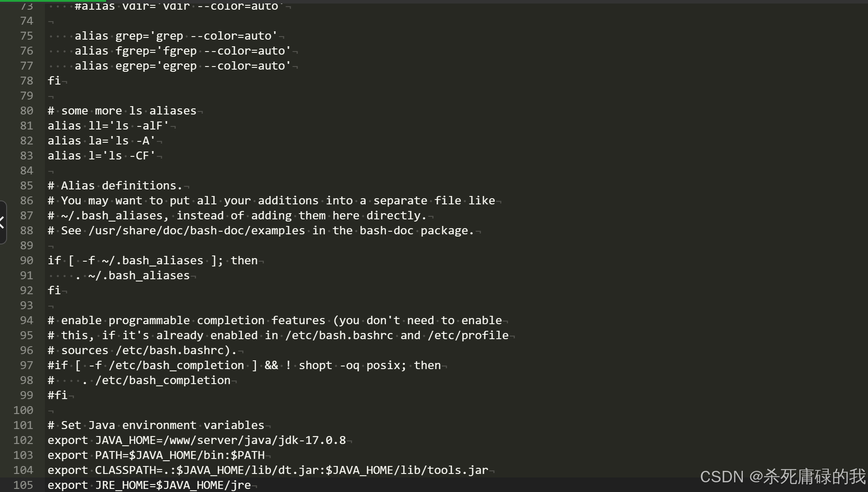
Task: Click the alias la='ls -A' line
Action: click(101, 141)
